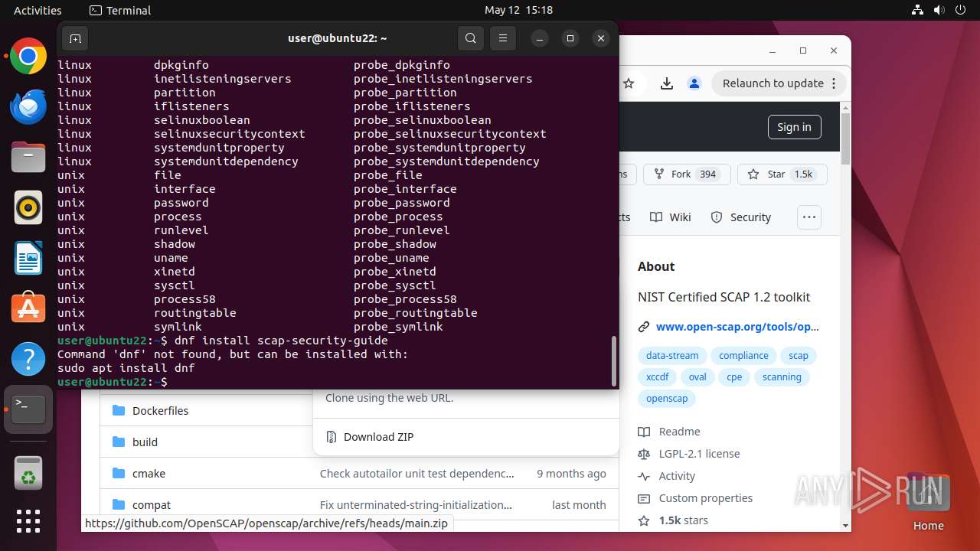The width and height of the screenshot is (980, 551).
Task: Open compat commit message 'Fix unterminated-string'
Action: 416,505
